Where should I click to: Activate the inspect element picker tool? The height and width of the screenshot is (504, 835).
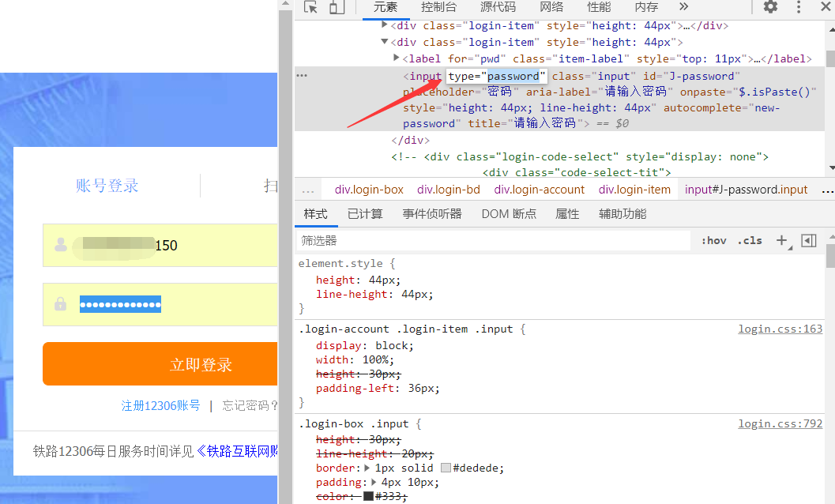tap(310, 7)
